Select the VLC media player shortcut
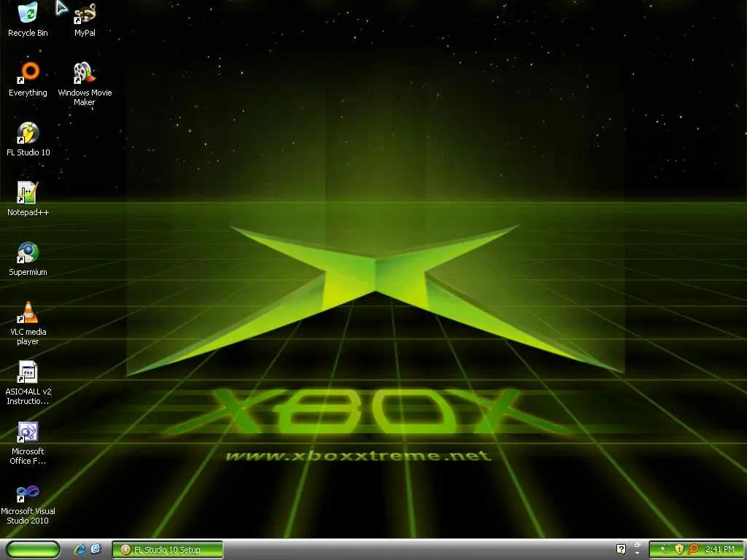Image resolution: width=747 pixels, height=560 pixels. click(28, 323)
